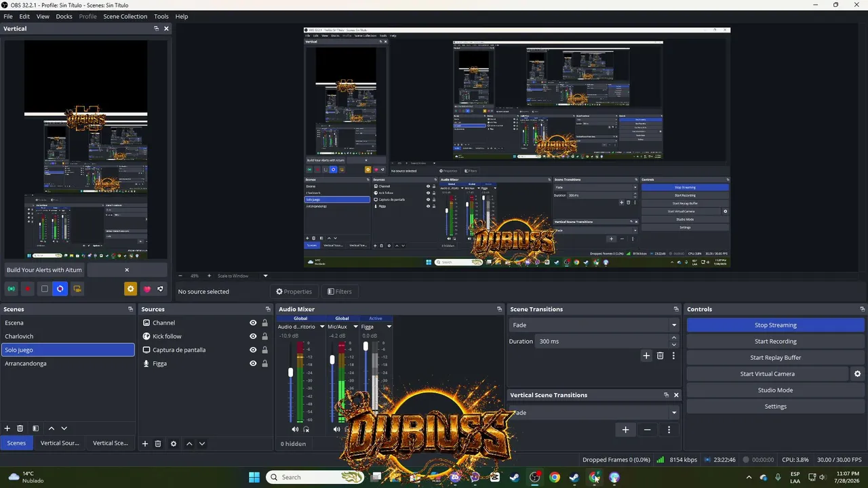Hide the Kick follow source
Image resolution: width=868 pixels, height=488 pixels.
point(253,337)
